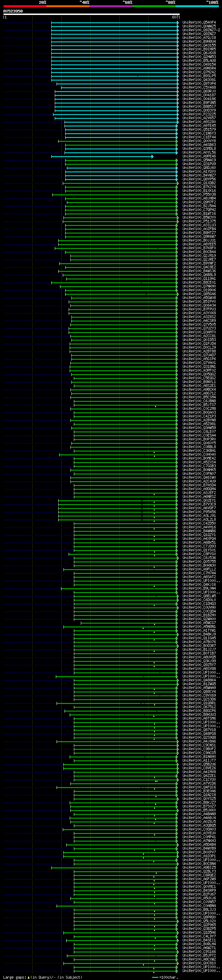
Task: Select label UniRef100_B9YNF2
Action: pyautogui.click(x=199, y=263)
